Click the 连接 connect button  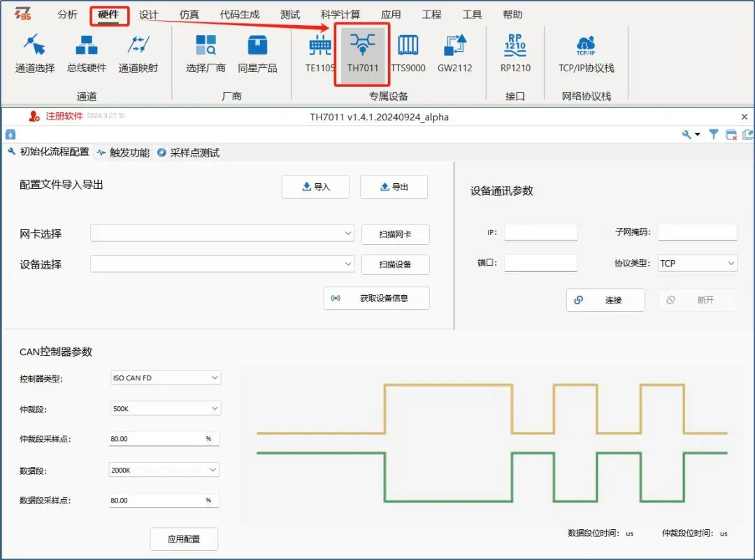click(x=605, y=300)
